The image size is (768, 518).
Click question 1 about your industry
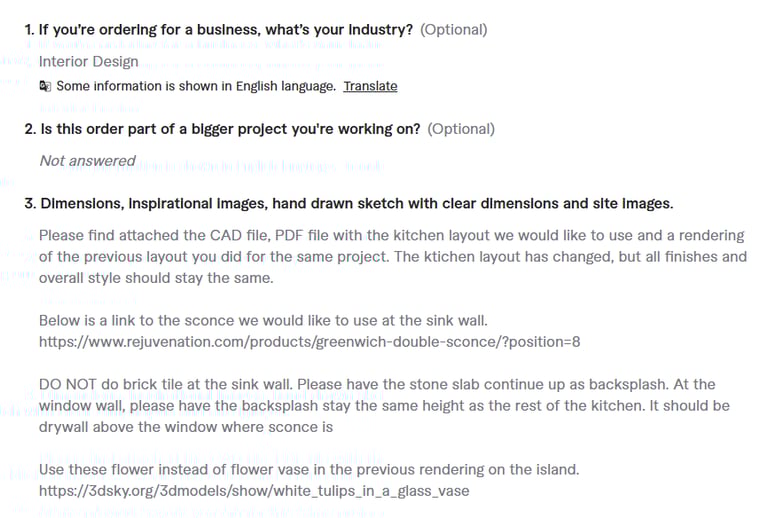(219, 30)
